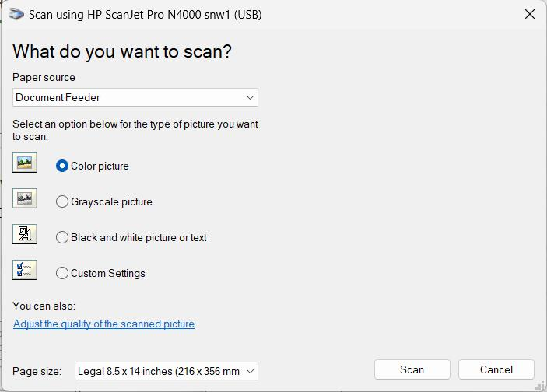The width and height of the screenshot is (547, 392).
Task: Click the color picture landscape icon
Action: pos(25,163)
